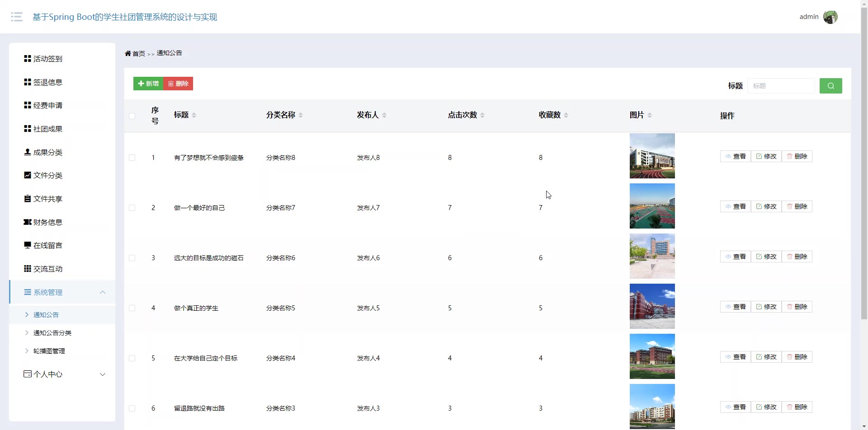868x430 pixels.
Task: Click the green 新增 button
Action: (148, 84)
